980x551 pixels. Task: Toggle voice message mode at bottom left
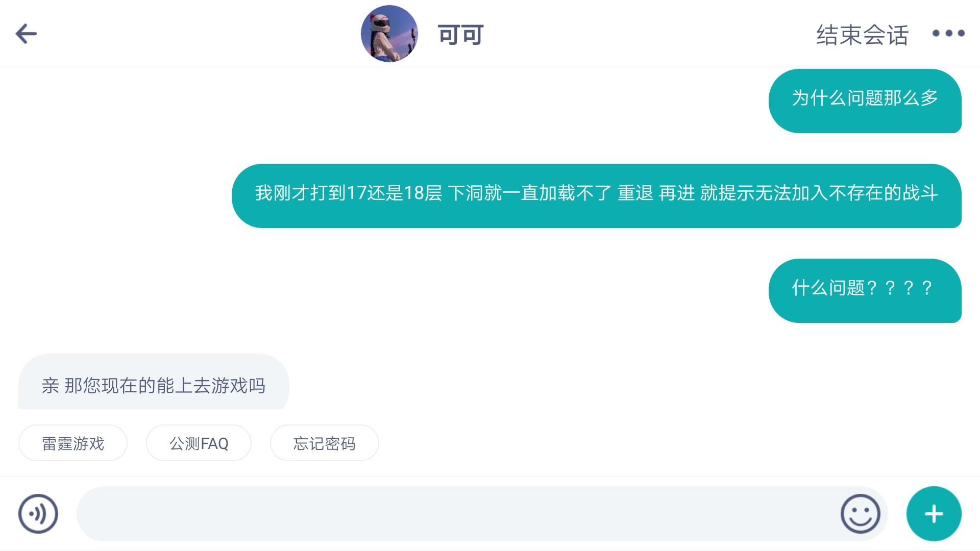click(38, 514)
